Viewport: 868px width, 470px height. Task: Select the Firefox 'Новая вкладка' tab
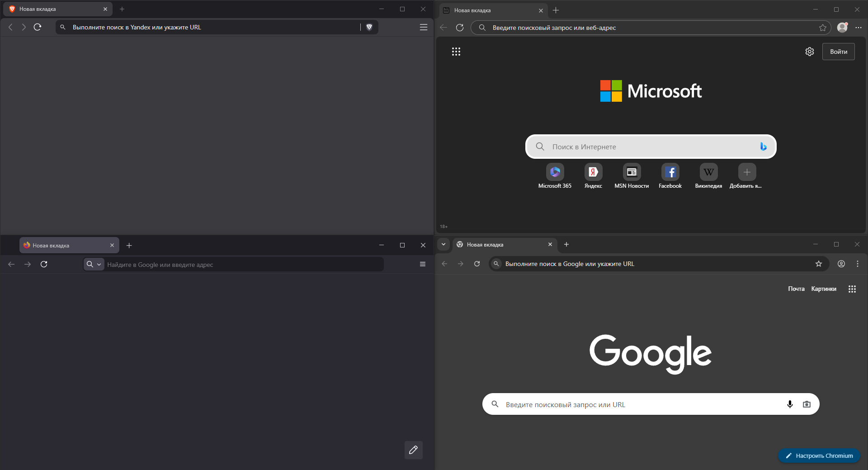[69, 245]
